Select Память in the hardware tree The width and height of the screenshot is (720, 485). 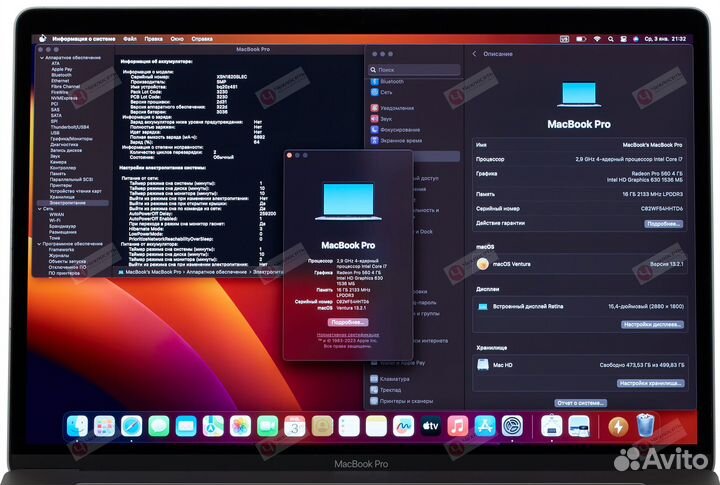point(58,174)
